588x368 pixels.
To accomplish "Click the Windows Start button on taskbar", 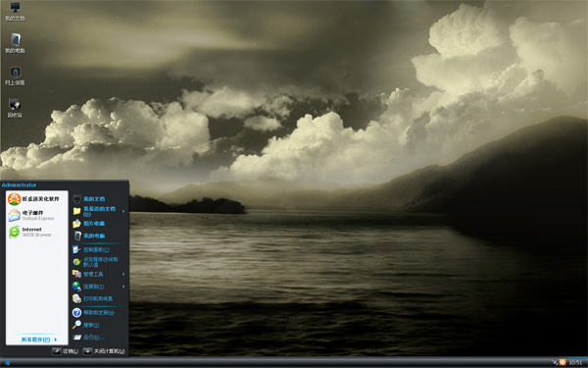I will pyautogui.click(x=7, y=363).
